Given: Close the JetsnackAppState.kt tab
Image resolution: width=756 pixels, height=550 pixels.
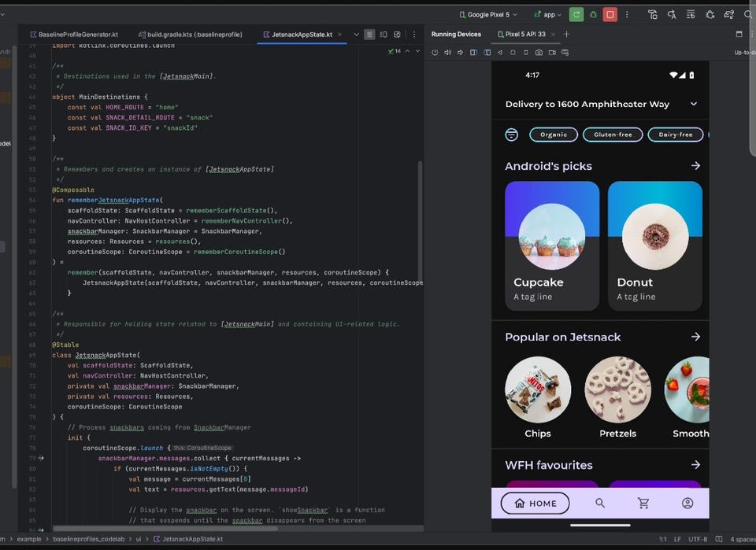Looking at the screenshot, I should click(x=340, y=34).
